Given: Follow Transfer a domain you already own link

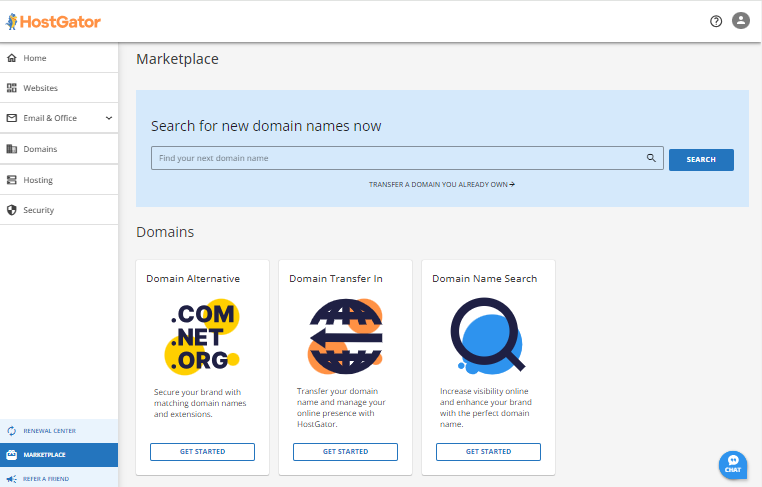Looking at the screenshot, I should [x=442, y=185].
